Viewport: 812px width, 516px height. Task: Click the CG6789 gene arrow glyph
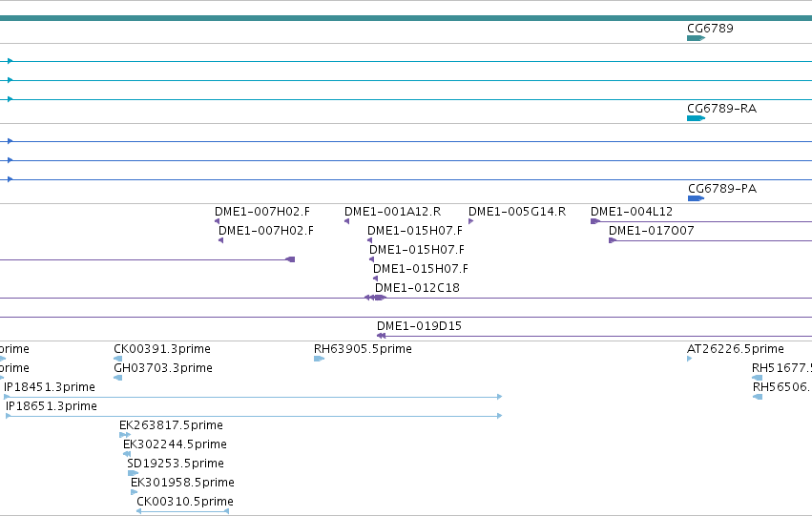tap(696, 38)
